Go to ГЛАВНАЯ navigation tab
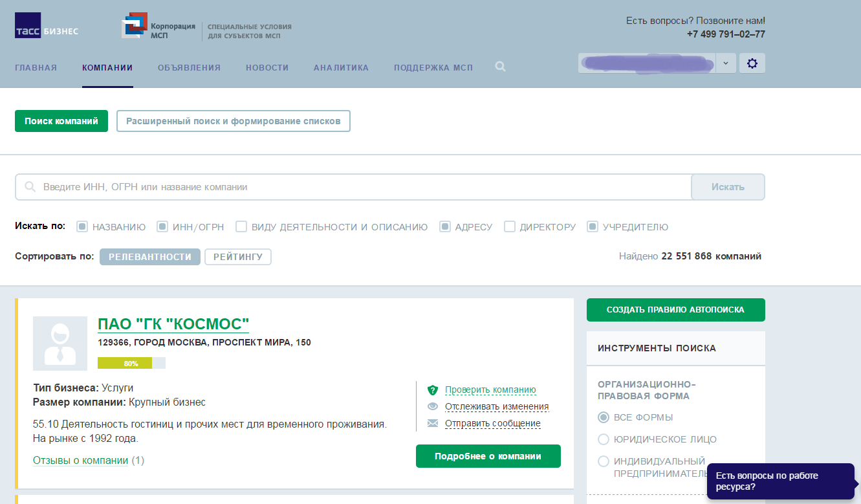The image size is (861, 504). tap(36, 67)
